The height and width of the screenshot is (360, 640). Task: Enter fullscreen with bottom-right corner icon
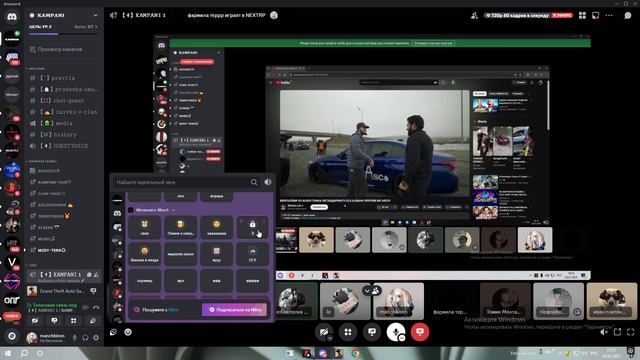[631, 332]
